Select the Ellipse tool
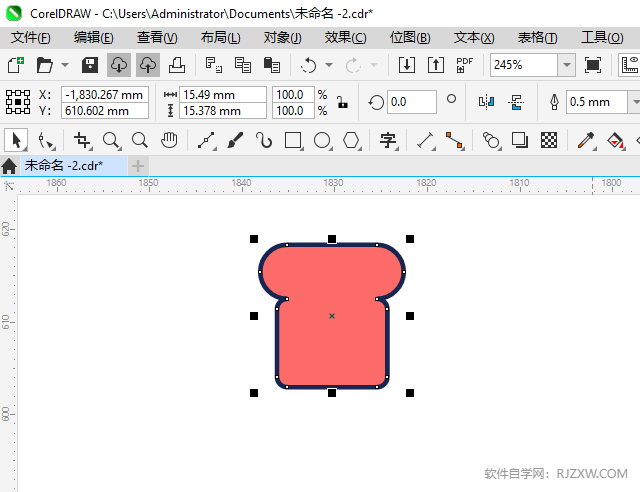The width and height of the screenshot is (640, 492). click(x=322, y=140)
